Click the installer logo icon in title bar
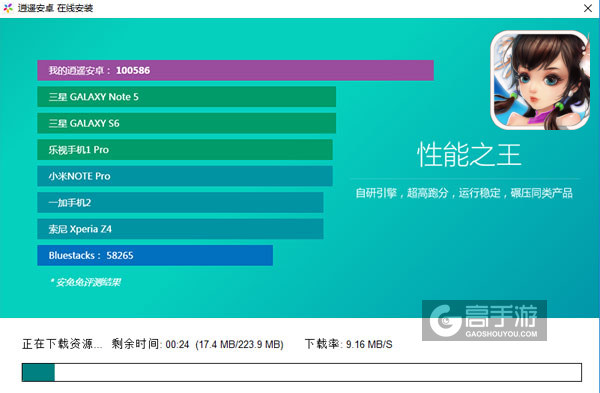This screenshot has width=600, height=393. coord(8,8)
